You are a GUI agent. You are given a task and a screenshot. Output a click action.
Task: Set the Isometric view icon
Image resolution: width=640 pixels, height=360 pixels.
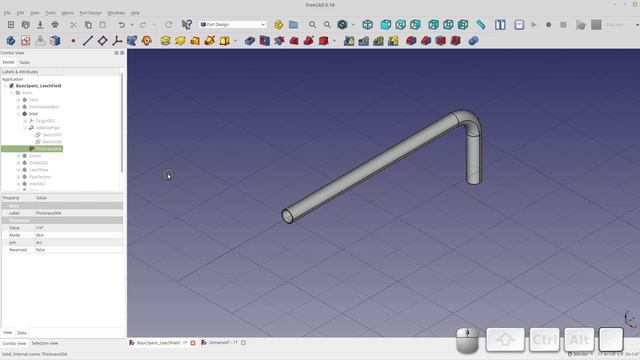click(367, 24)
